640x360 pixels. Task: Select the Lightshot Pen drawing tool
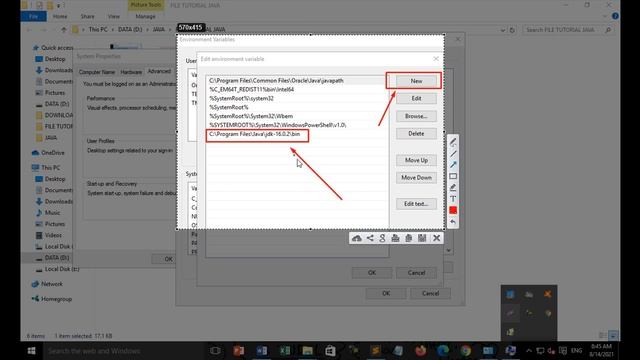tap(453, 142)
